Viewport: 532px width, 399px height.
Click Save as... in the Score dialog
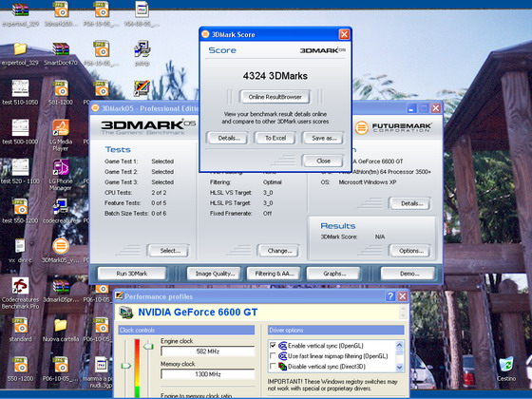(323, 138)
